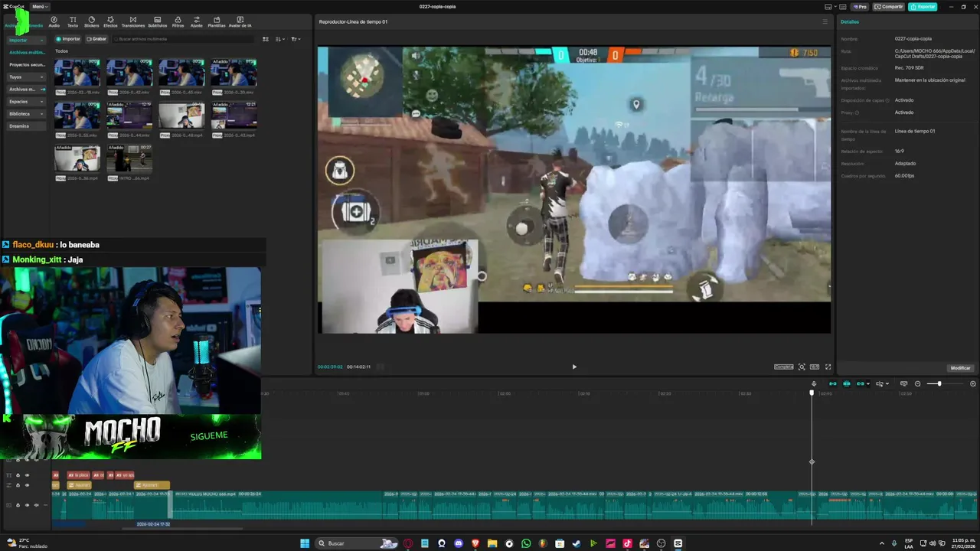This screenshot has width=980, height=551.
Task: Toggle auto snapping on timeline
Action: click(x=846, y=383)
